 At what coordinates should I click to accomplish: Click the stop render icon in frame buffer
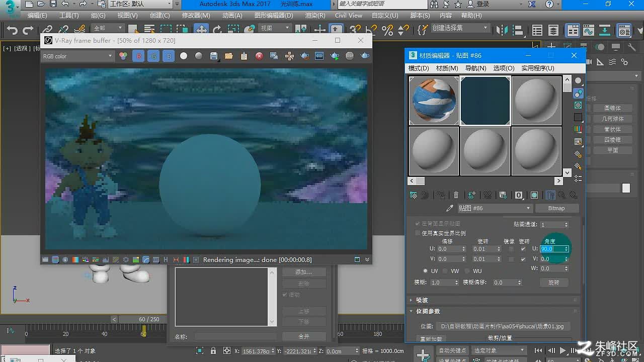350,56
